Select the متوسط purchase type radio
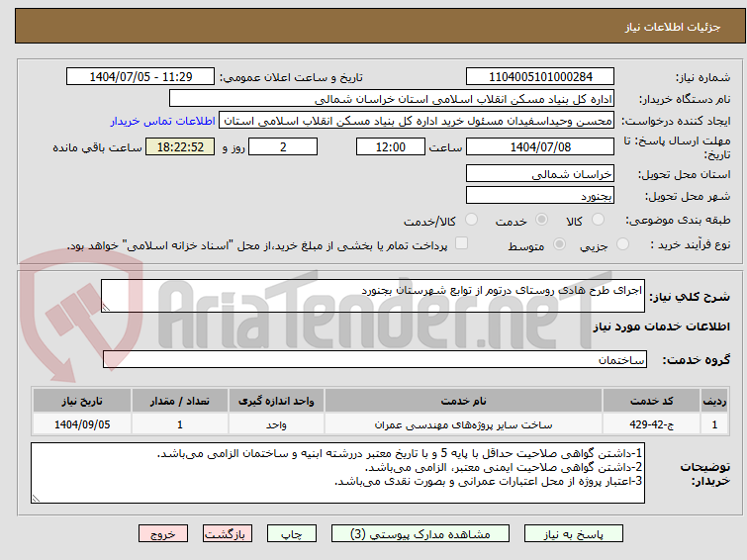This screenshot has height=560, width=747. click(559, 244)
